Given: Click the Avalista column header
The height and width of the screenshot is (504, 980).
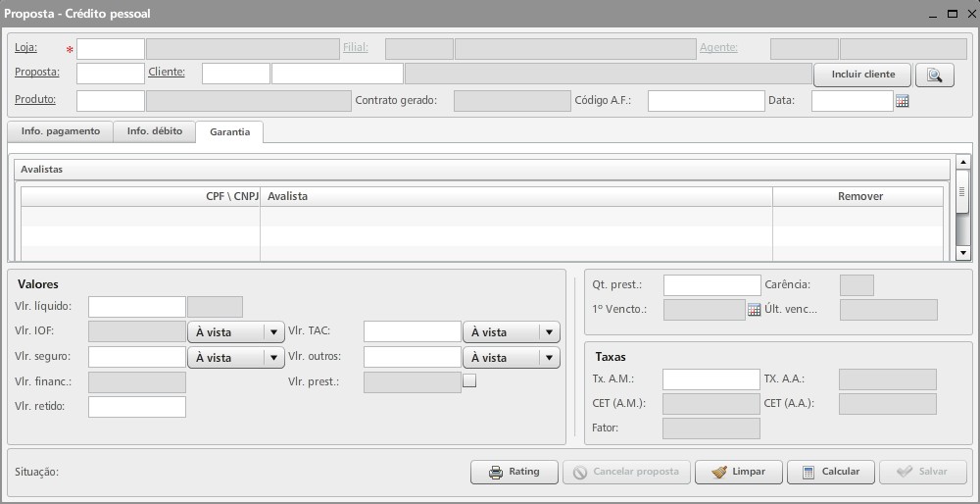Looking at the screenshot, I should coord(516,196).
